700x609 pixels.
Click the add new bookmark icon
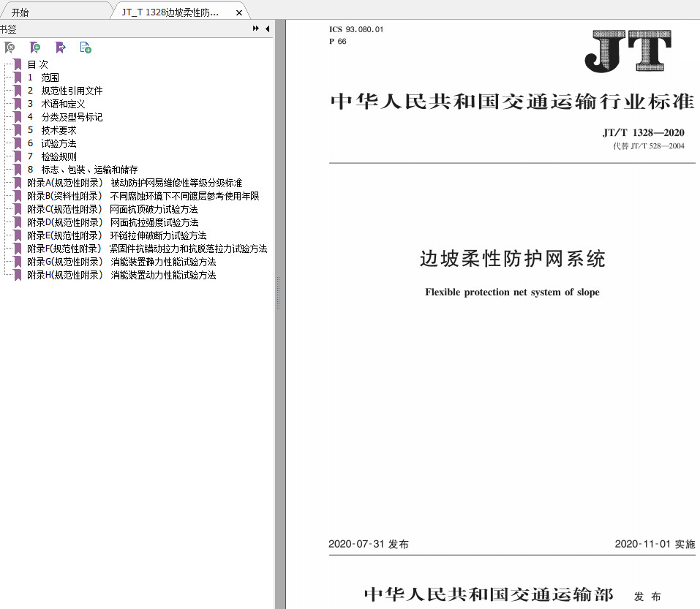click(x=34, y=48)
